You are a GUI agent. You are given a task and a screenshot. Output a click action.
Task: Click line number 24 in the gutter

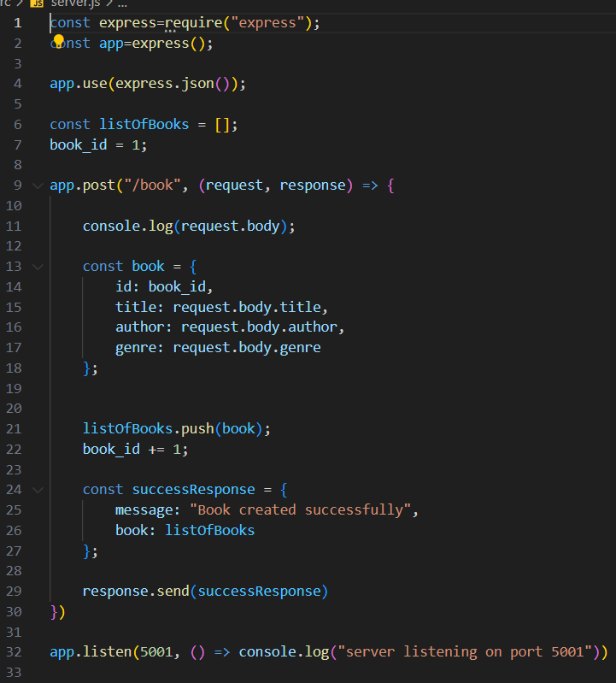coord(14,490)
